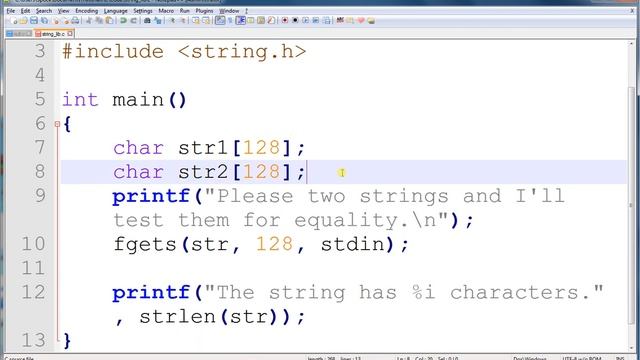The width and height of the screenshot is (640, 360).
Task: Click the ABC spell-check plugin icon
Action: pos(340,20)
